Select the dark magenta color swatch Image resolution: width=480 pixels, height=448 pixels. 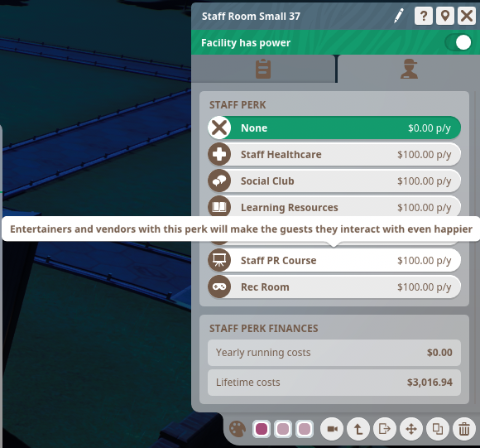pyautogui.click(x=262, y=429)
